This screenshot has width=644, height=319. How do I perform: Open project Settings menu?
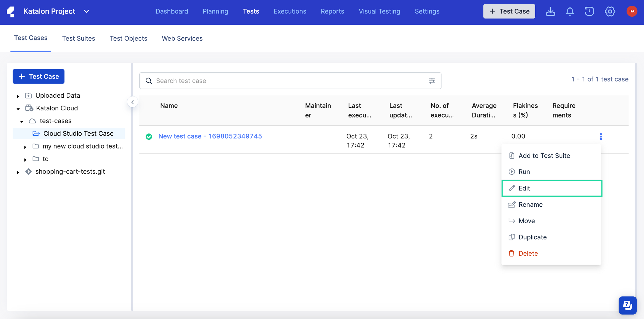coord(427,11)
